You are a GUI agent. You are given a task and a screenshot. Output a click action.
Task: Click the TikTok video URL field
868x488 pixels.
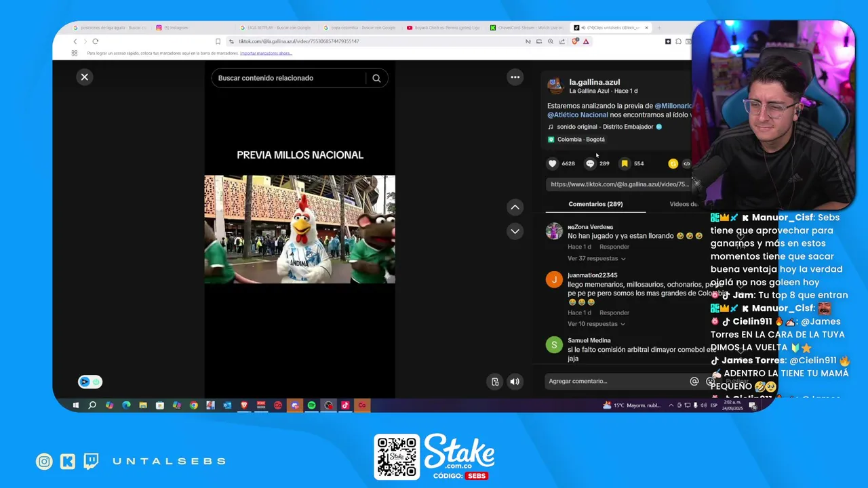coord(620,184)
